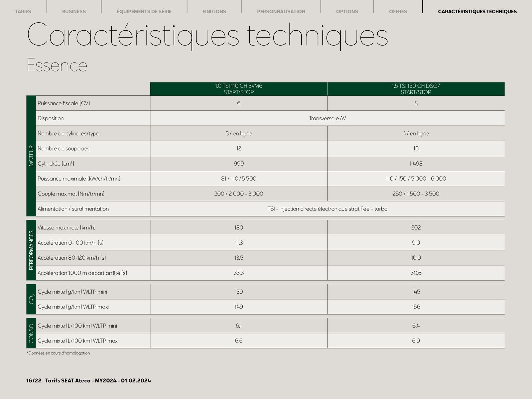Select Alimentation / suralimentation label
The image size is (532, 399).
coord(73,209)
